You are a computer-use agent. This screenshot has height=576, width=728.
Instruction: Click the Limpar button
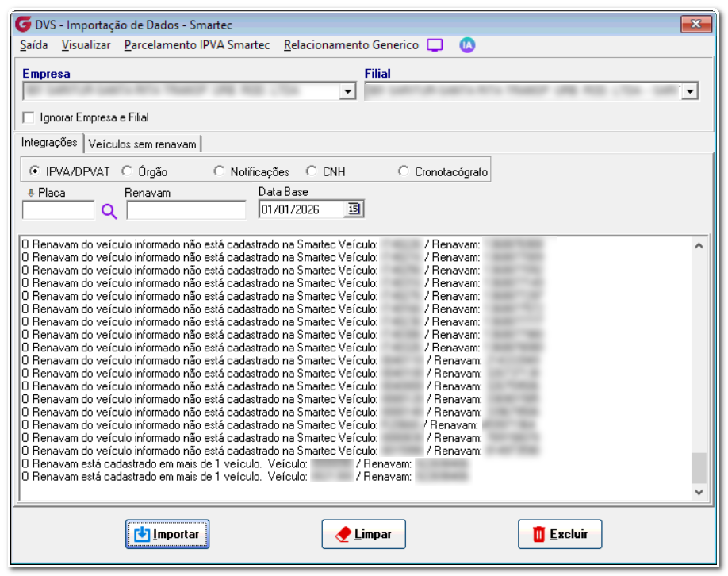(363, 534)
